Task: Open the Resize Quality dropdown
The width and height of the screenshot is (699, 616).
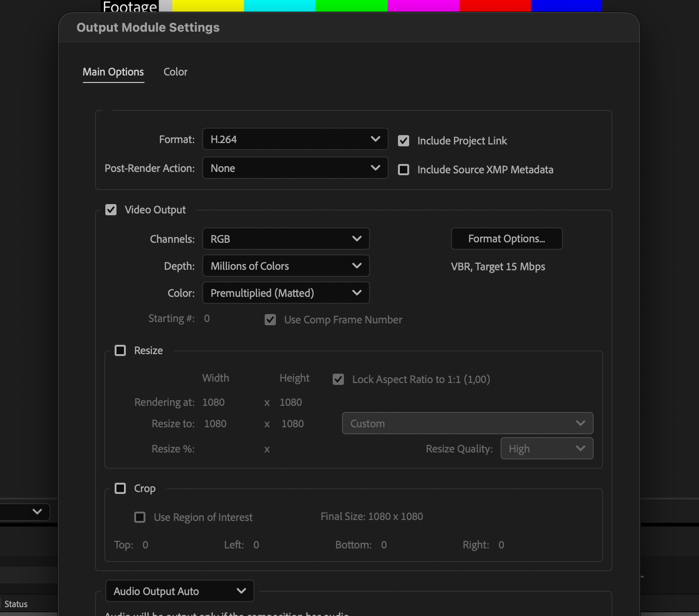Action: pyautogui.click(x=547, y=448)
